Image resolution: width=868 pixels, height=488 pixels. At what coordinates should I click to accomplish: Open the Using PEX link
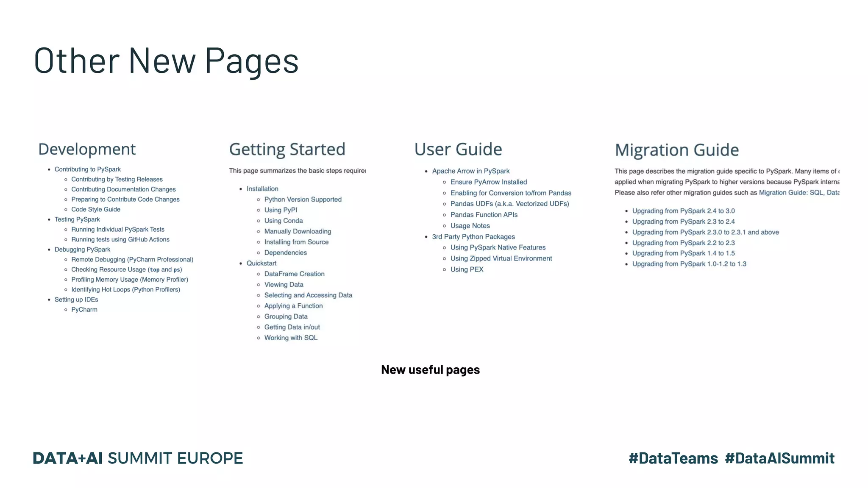(467, 269)
